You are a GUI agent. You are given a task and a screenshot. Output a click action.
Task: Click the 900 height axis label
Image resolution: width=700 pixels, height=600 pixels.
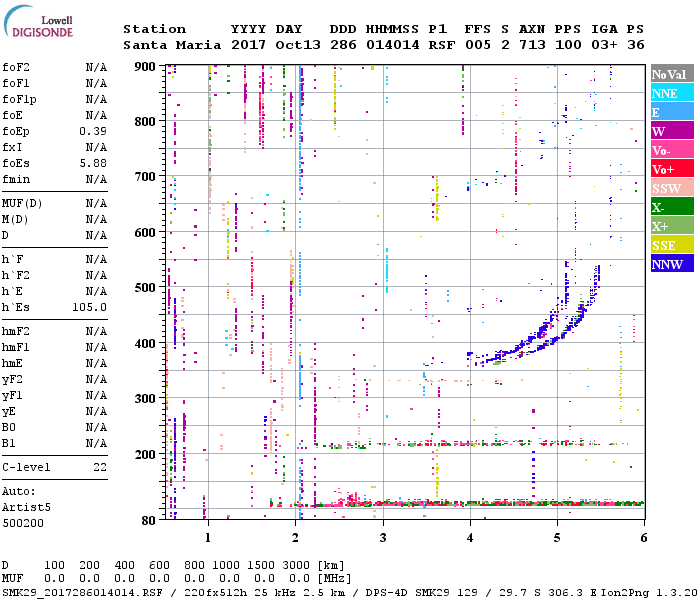click(145, 67)
